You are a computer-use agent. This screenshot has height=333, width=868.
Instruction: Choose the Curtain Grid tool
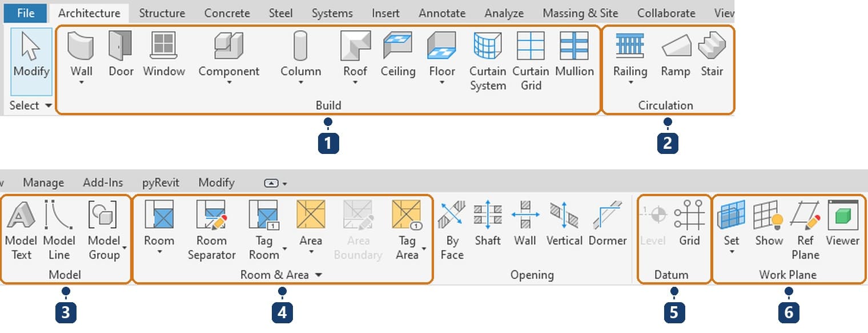coord(531,61)
